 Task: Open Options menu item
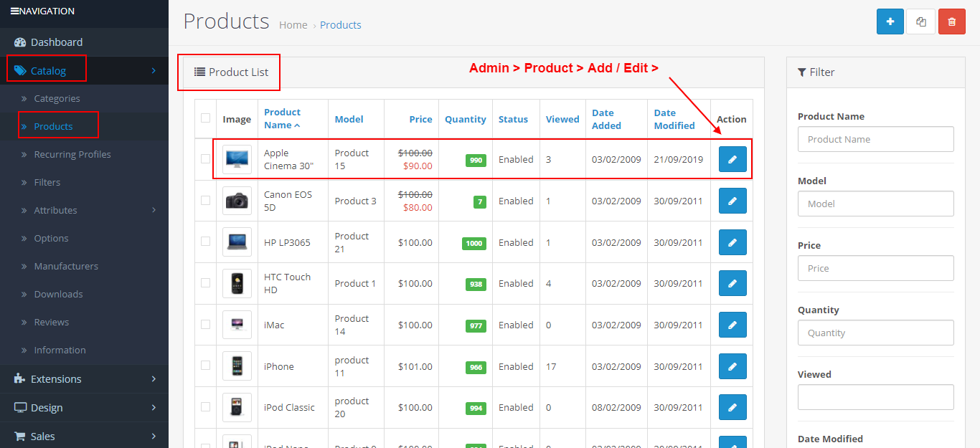(51, 238)
